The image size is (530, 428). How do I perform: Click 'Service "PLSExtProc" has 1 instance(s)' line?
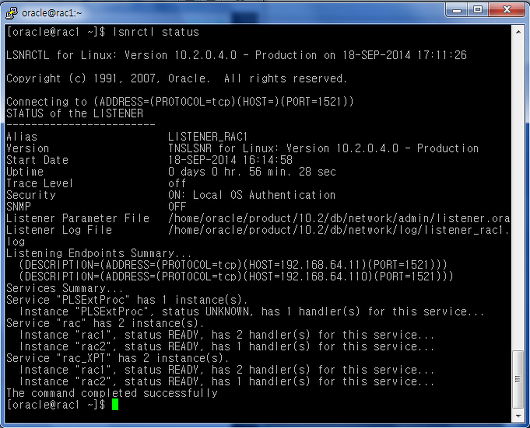(127, 300)
